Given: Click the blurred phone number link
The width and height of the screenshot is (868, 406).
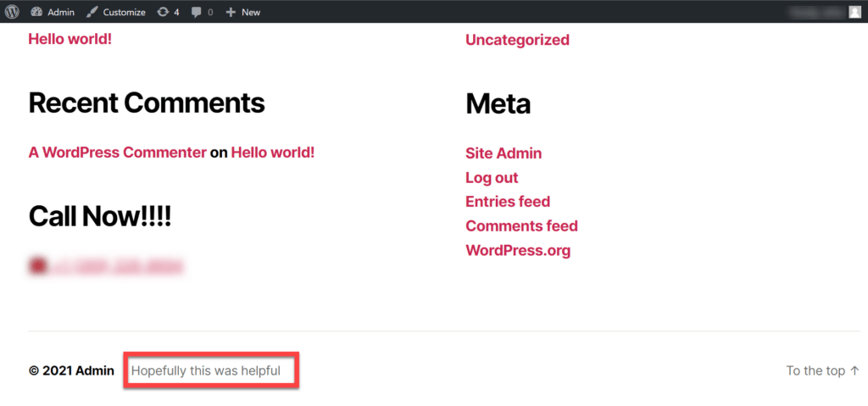Looking at the screenshot, I should pyautogui.click(x=106, y=266).
